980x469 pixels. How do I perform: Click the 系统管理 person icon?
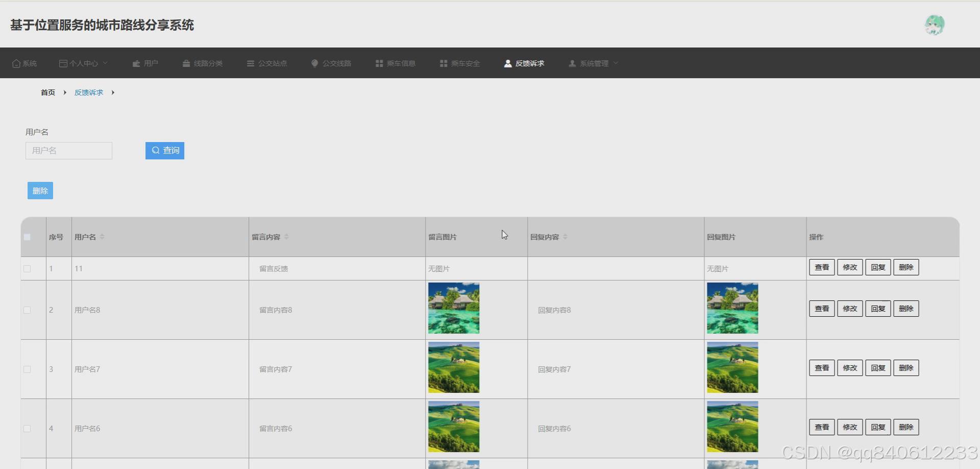click(572, 63)
